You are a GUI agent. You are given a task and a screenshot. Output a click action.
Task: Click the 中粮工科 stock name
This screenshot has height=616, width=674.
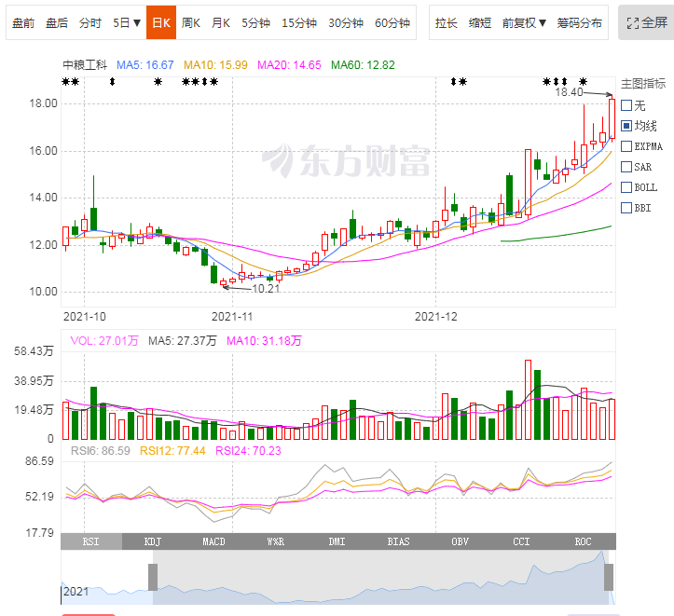[x=85, y=65]
